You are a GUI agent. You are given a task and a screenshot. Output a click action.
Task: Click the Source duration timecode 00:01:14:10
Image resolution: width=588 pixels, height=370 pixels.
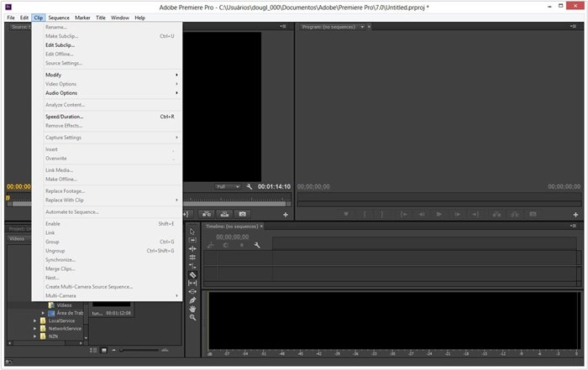click(x=274, y=186)
